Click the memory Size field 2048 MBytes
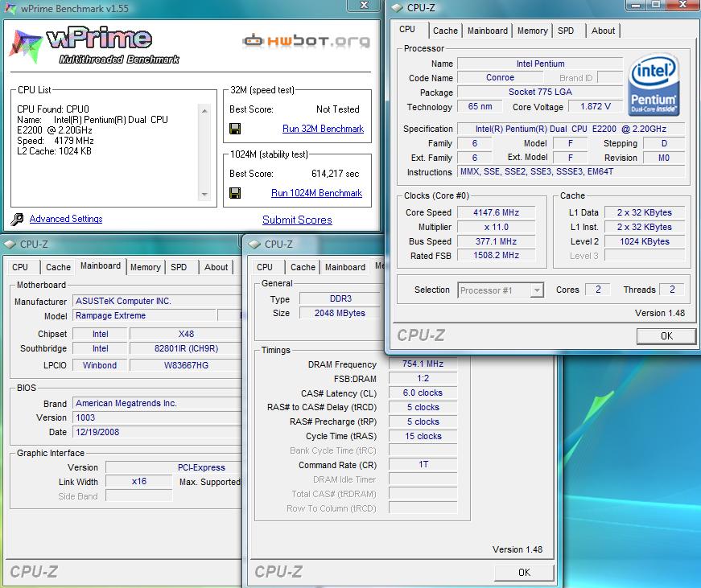The height and width of the screenshot is (588, 701). pos(340,313)
